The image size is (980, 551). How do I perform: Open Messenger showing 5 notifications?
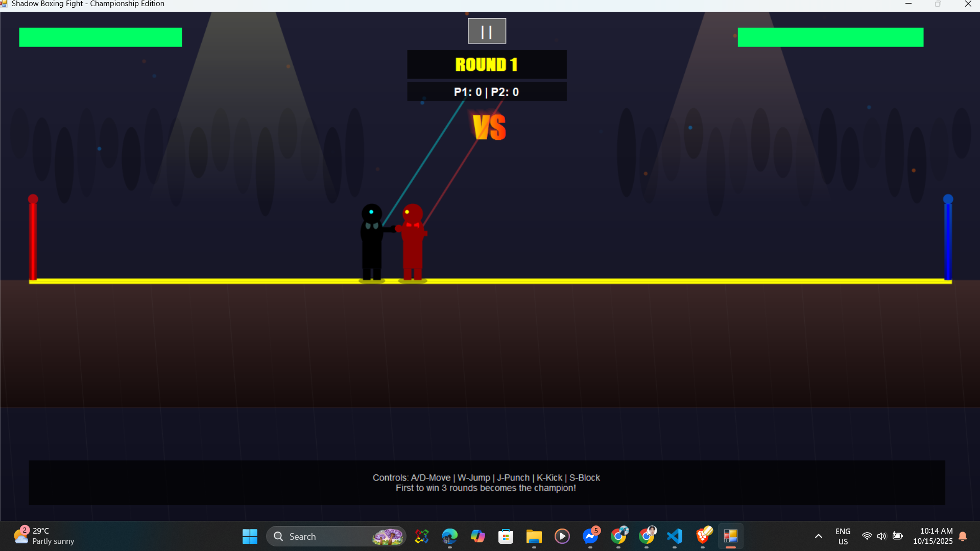pyautogui.click(x=590, y=536)
